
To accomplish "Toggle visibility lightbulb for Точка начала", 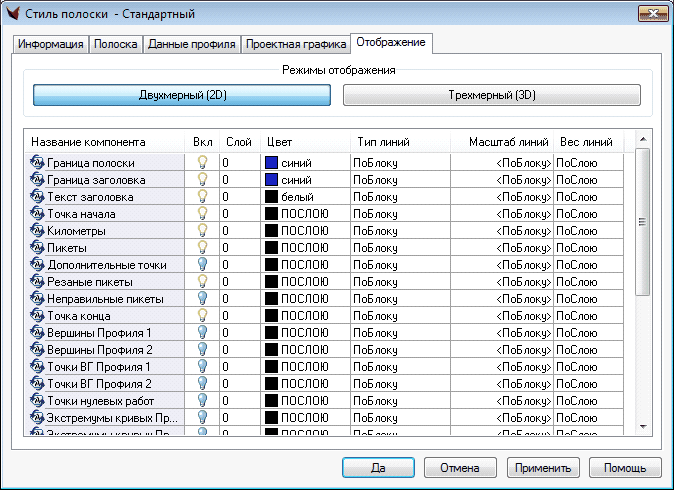I will (202, 213).
